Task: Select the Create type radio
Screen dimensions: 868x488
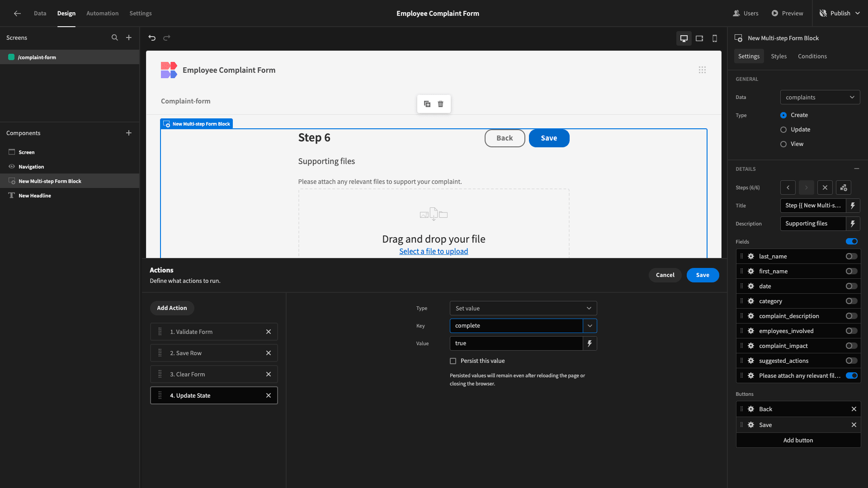Action: (783, 115)
